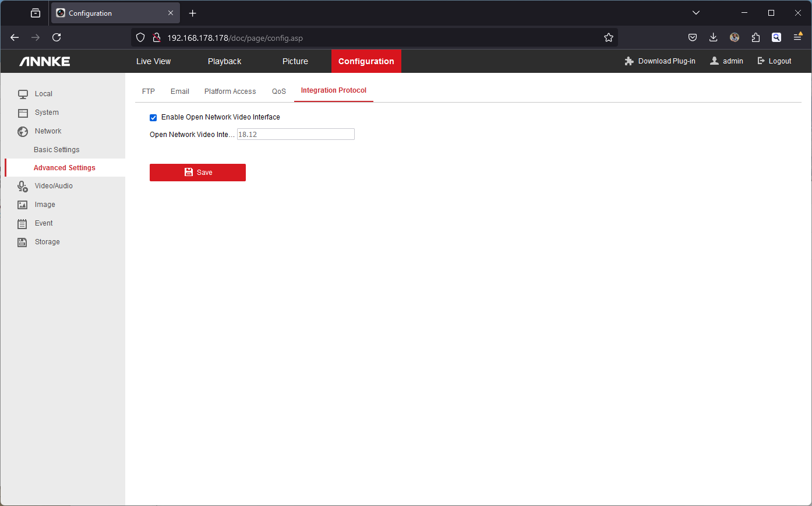The height and width of the screenshot is (506, 812).
Task: Open the Platform Access tab
Action: [x=230, y=92]
